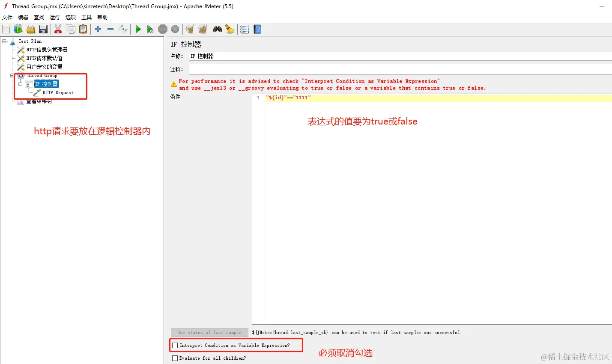Click the Shutdown threads icon

pos(175,29)
